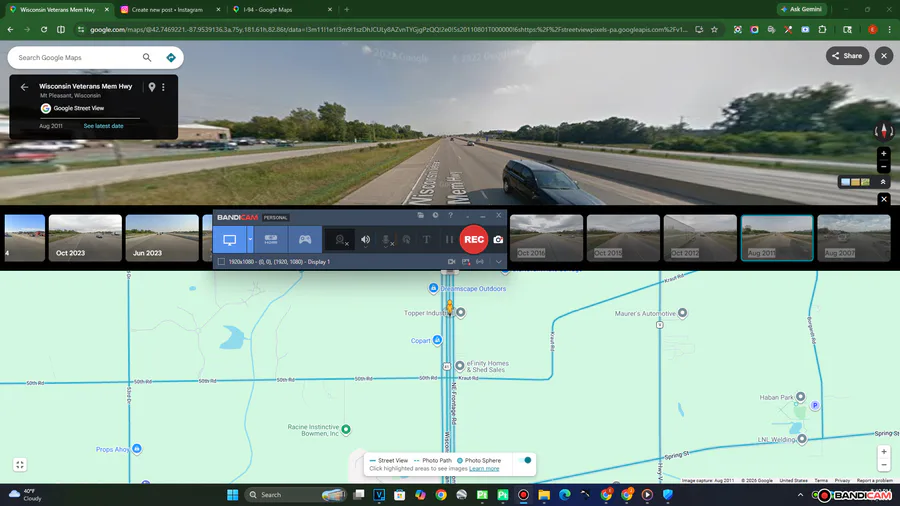Click the Google Maps search magnifier

point(147,57)
